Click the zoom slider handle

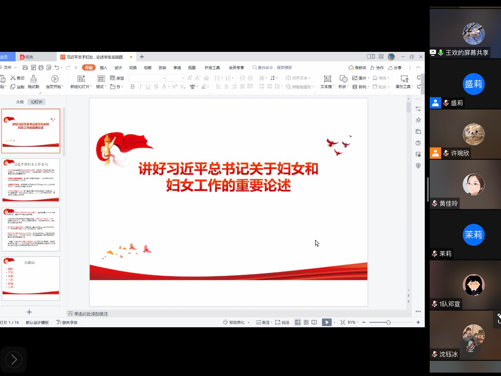tap(388, 322)
